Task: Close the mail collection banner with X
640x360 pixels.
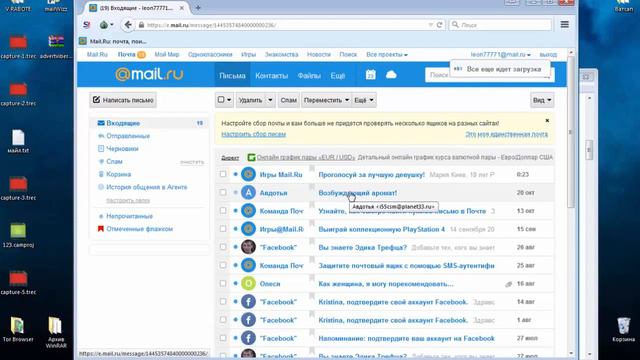Action: point(547,121)
